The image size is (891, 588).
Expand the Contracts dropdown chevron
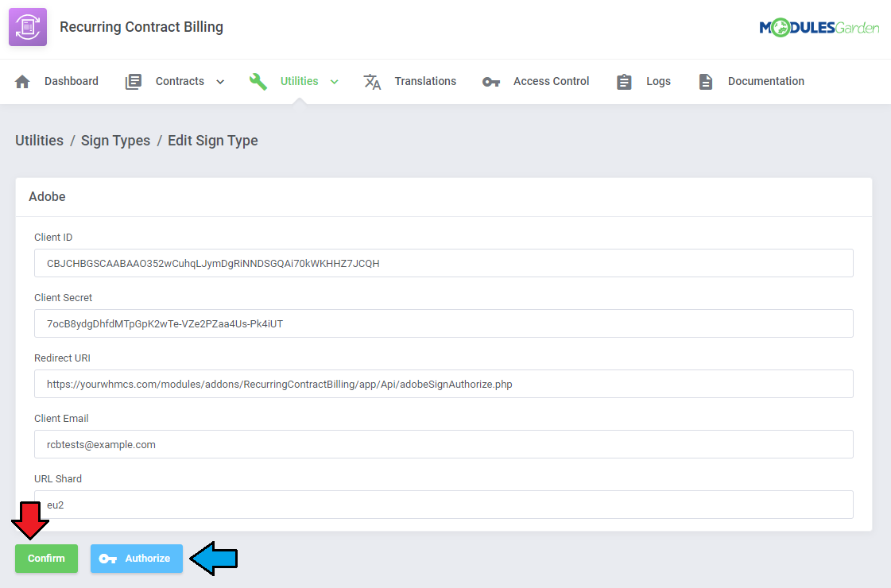220,82
